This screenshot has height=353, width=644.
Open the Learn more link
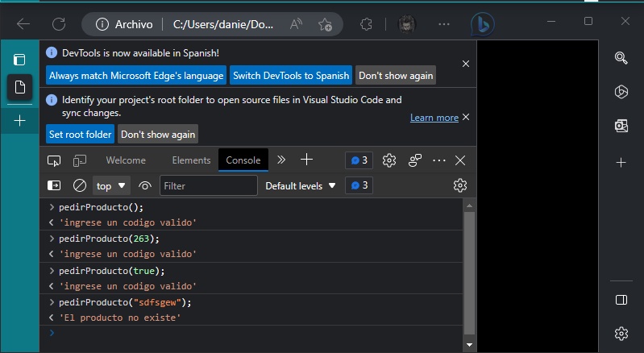click(x=434, y=118)
